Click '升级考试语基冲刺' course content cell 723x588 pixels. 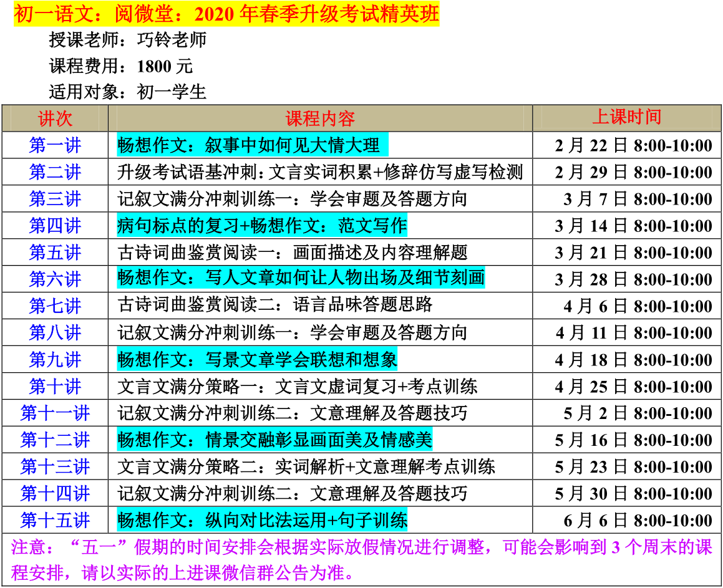pos(320,172)
